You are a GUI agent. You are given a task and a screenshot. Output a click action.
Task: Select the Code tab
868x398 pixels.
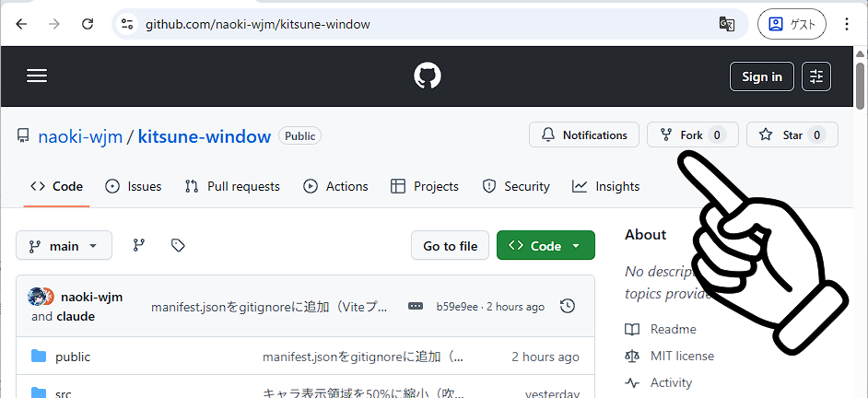[x=56, y=186]
